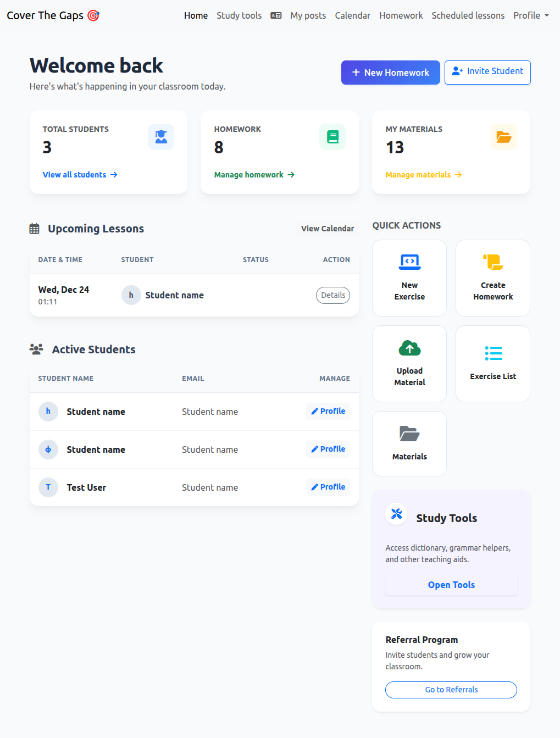Screen dimensions: 560x738
Task: Click the graduation cap icon on Total Students card
Action: click(x=160, y=137)
